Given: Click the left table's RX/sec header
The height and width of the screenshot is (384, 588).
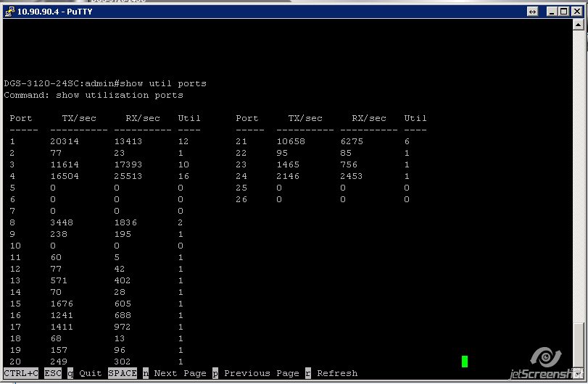Looking at the screenshot, I should tap(143, 118).
